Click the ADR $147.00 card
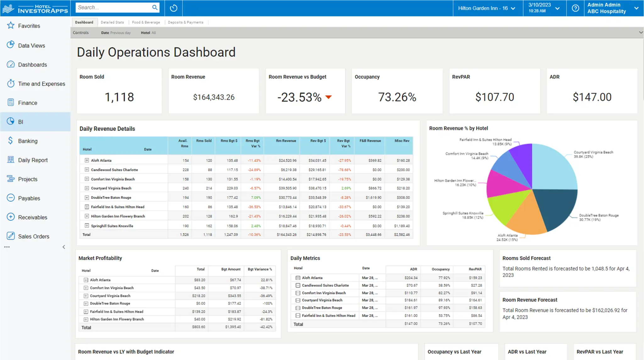This screenshot has height=360, width=644. point(592,91)
